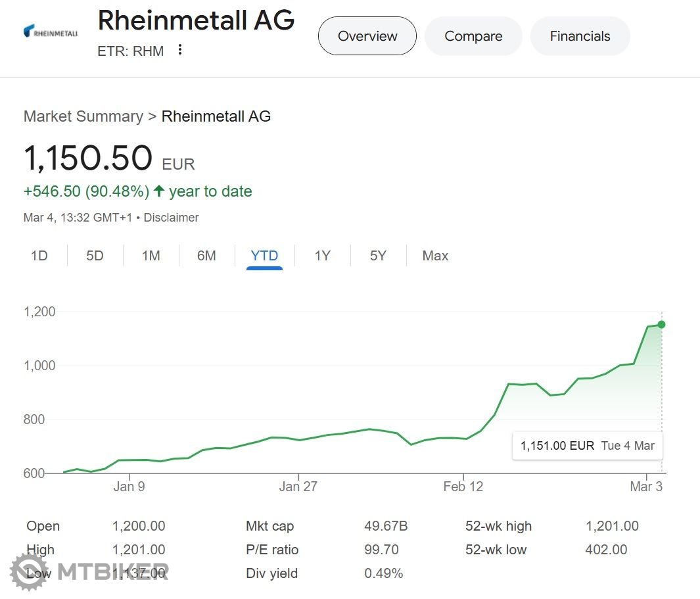Open the Financials tab
700x599 pixels.
(580, 36)
